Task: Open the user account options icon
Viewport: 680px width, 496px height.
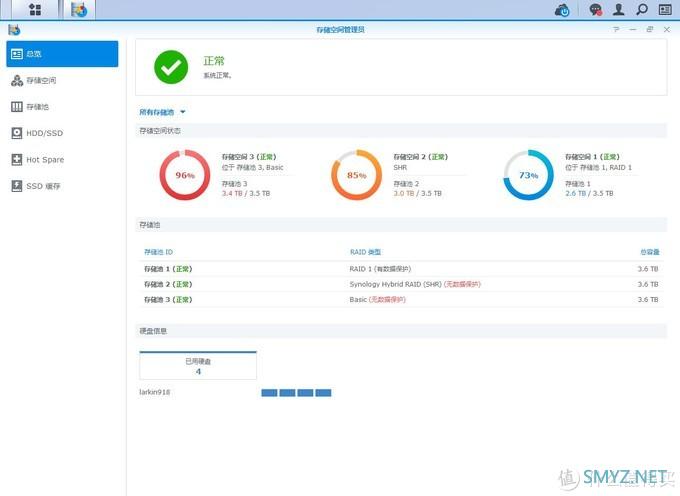Action: coord(618,10)
